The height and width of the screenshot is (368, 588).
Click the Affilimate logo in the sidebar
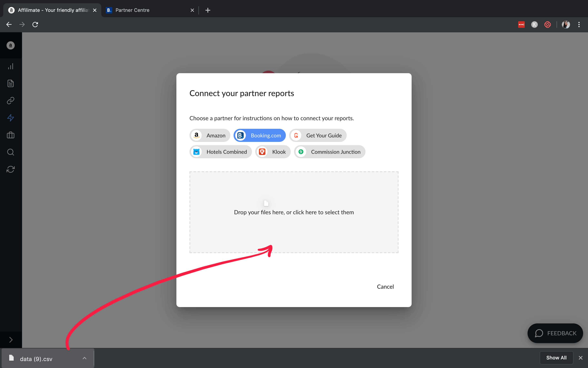10,45
